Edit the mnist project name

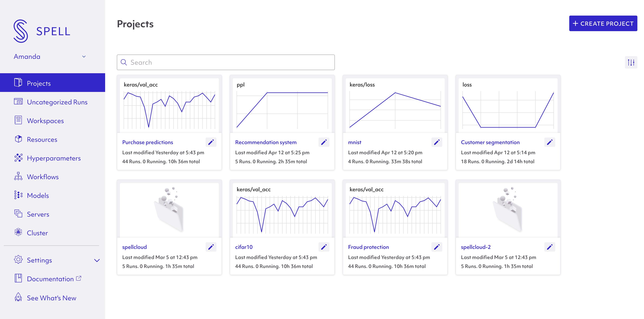[437, 142]
